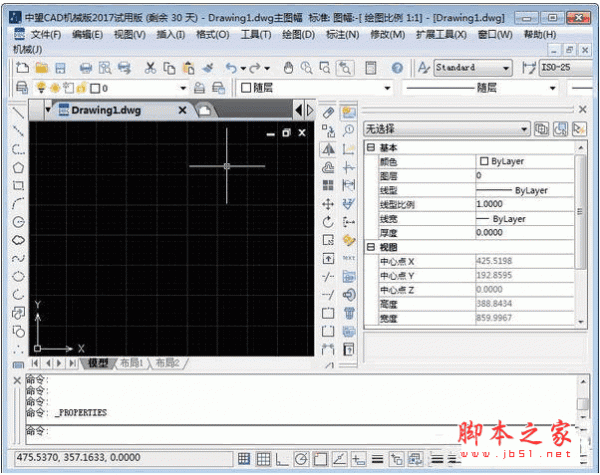Click the Open file folder icon
The height and width of the screenshot is (475, 600).
42,68
